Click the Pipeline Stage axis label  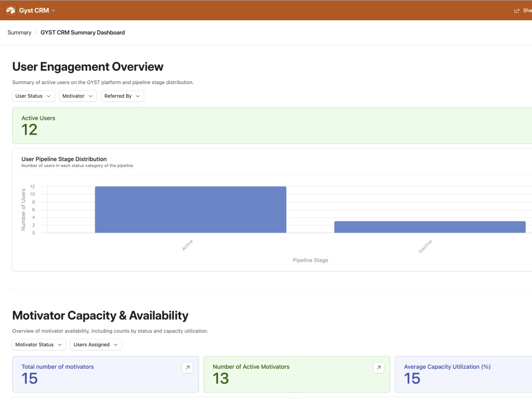[x=310, y=260]
